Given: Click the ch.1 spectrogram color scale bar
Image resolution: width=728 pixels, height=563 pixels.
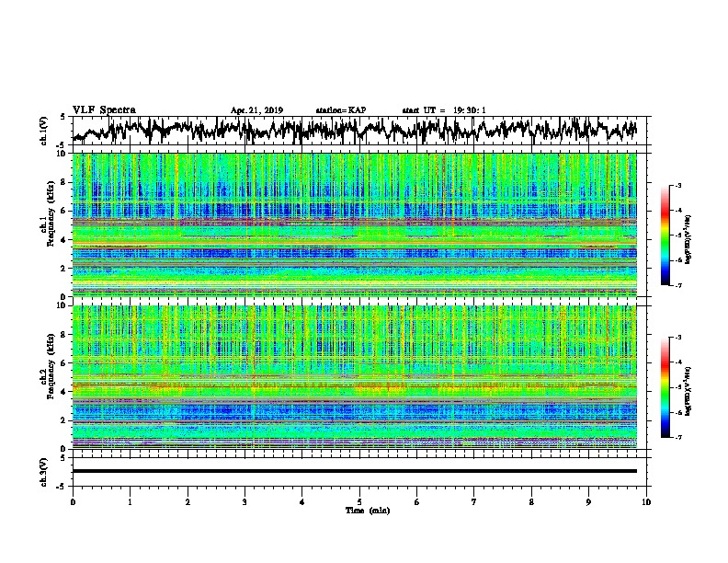Looking at the screenshot, I should click(x=665, y=236).
